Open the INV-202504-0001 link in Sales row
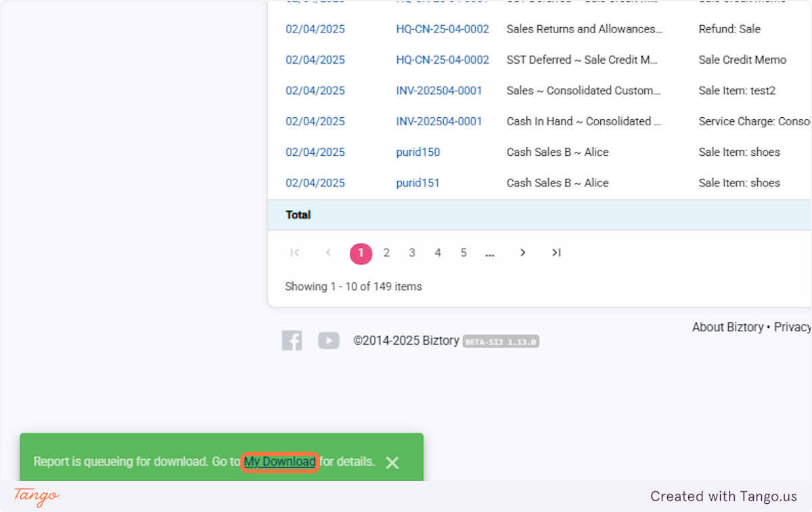Viewport: 812px width, 512px height. pos(439,91)
